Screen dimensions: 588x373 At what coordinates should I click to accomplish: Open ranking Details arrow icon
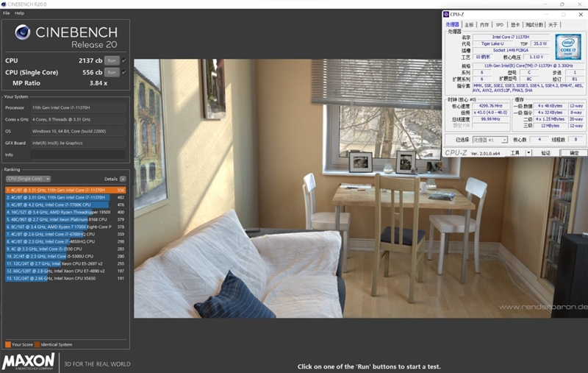point(123,179)
